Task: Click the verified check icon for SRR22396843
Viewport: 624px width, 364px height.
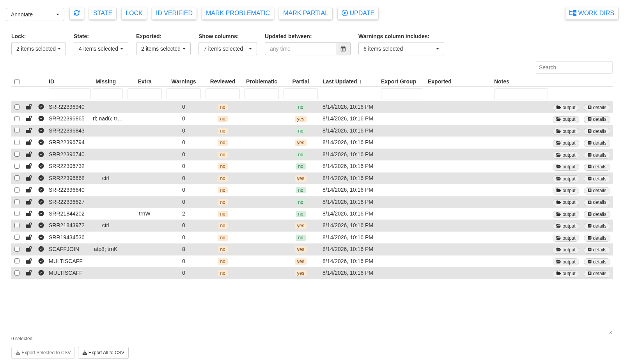Action: 41,131
